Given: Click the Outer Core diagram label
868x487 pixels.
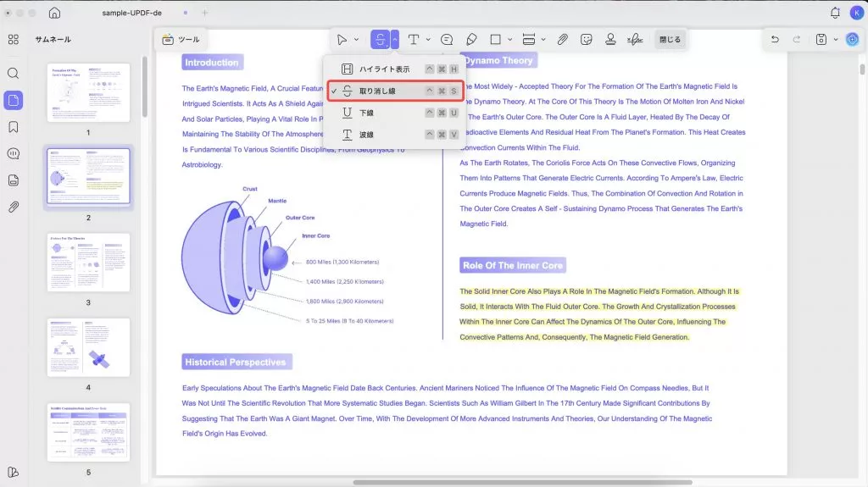Looking at the screenshot, I should [300, 218].
